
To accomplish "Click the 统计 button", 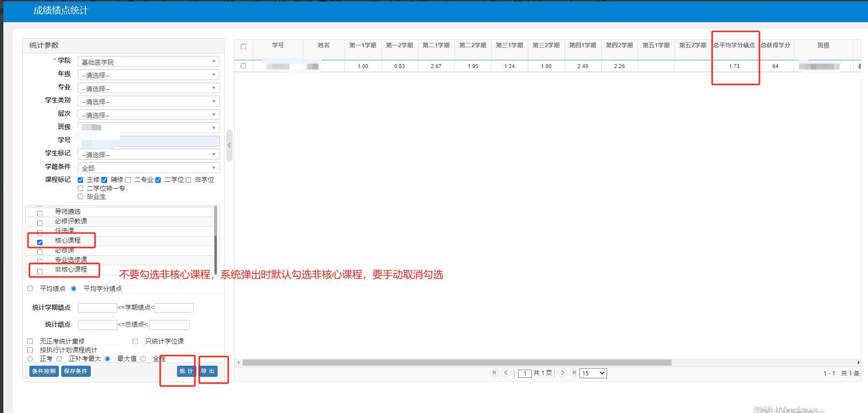I will click(186, 371).
